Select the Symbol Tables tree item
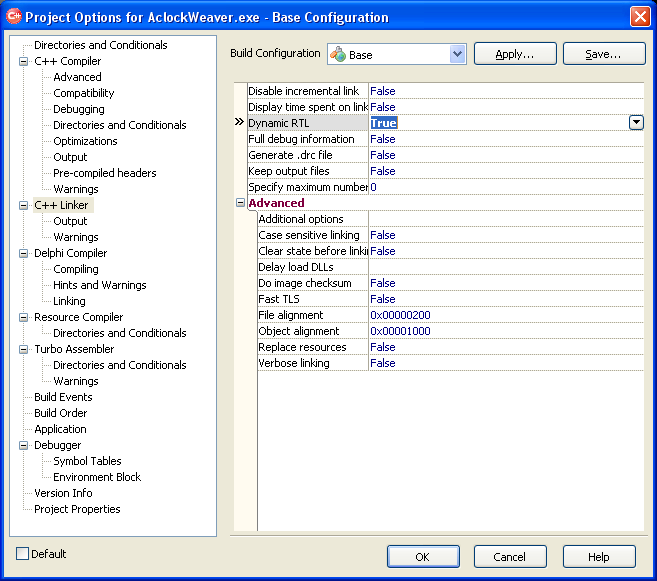Screen dimensions: 657x581 [87, 461]
